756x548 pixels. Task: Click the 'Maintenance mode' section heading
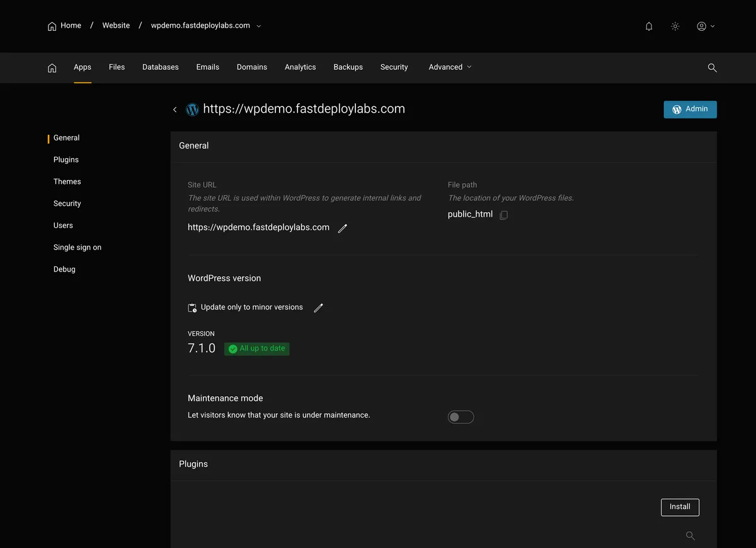225,399
